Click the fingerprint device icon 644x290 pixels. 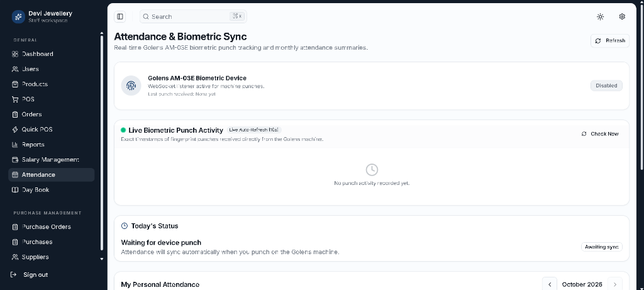click(x=131, y=86)
